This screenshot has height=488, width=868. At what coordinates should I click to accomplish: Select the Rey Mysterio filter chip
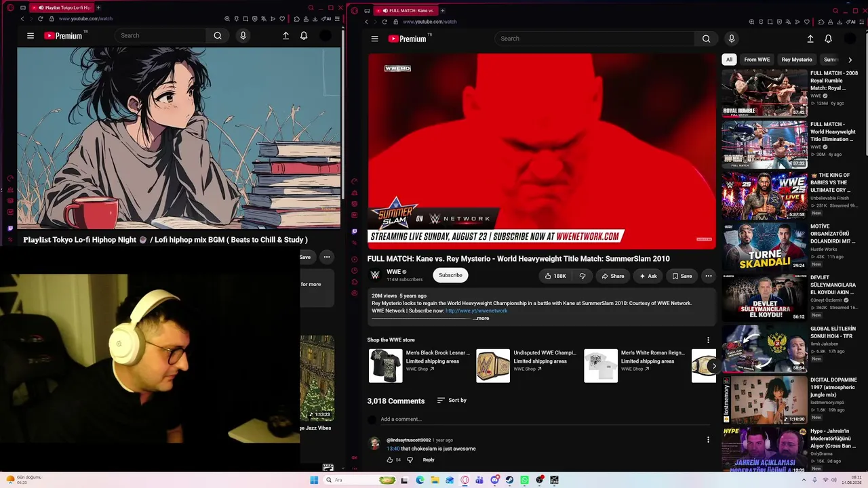click(796, 60)
